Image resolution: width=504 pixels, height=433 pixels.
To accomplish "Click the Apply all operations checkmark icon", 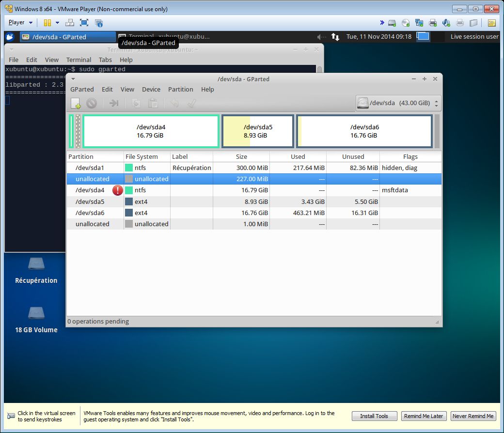I will click(192, 103).
